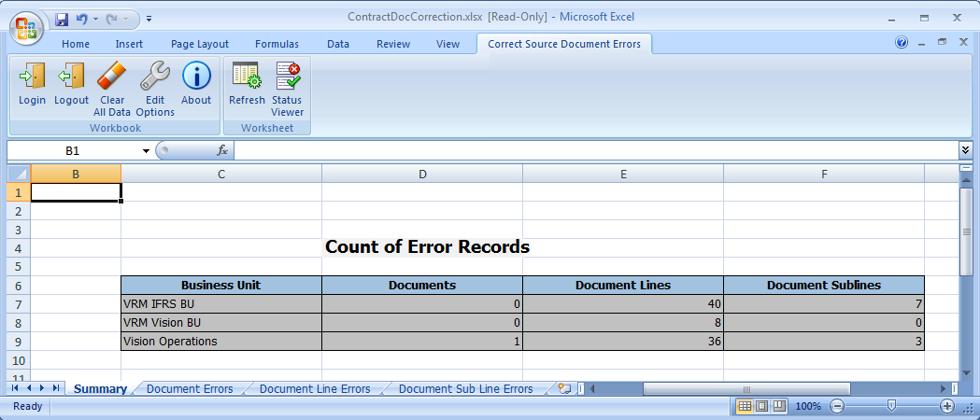Restore the workbook window
Image resolution: width=980 pixels, height=420 pixels.
click(942, 42)
